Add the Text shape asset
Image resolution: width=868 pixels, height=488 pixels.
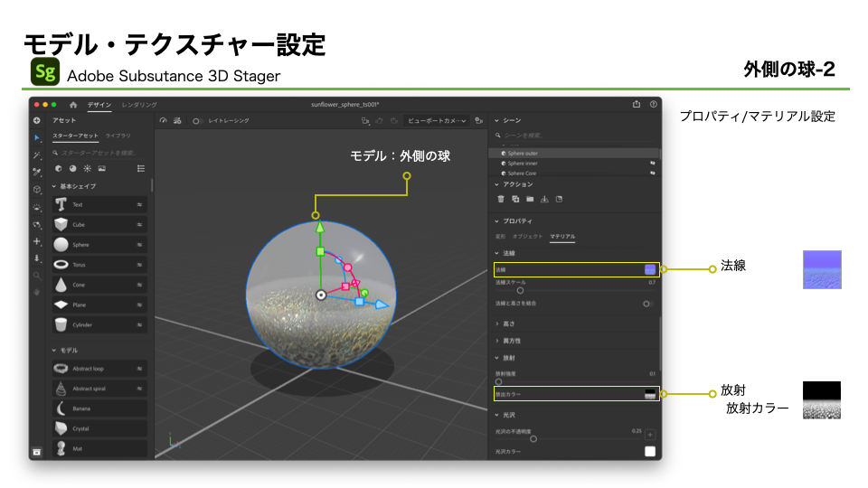(99, 205)
